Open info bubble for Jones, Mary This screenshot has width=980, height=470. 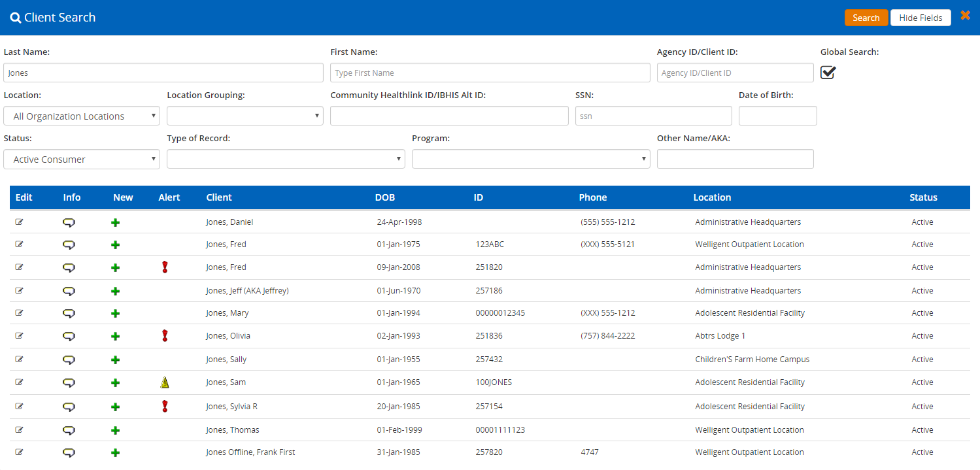(69, 313)
